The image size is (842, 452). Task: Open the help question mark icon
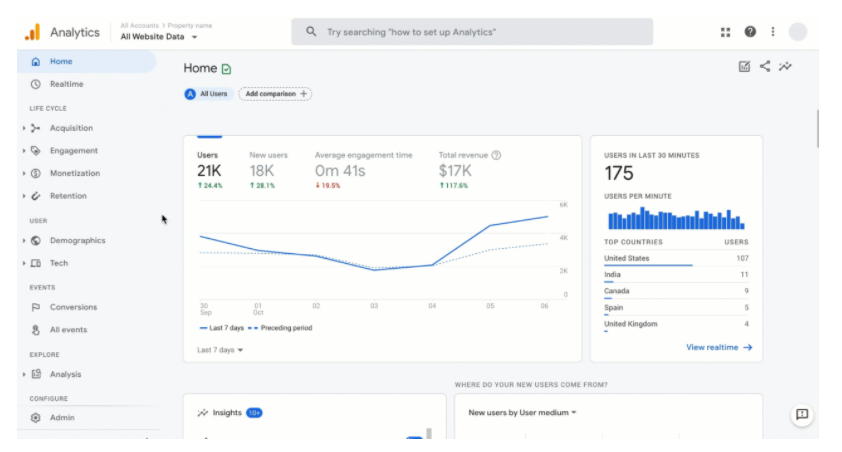point(750,32)
